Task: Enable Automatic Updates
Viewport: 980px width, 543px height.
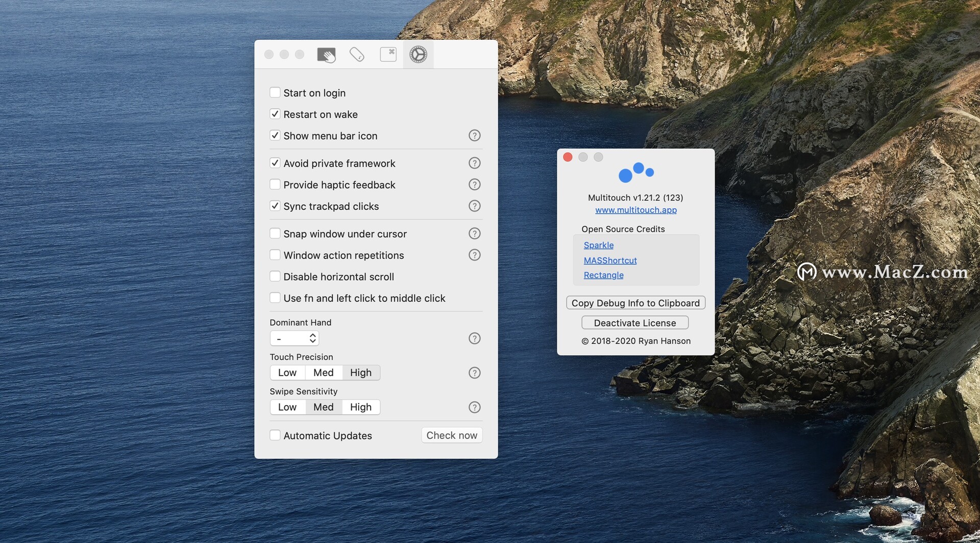Action: [275, 435]
